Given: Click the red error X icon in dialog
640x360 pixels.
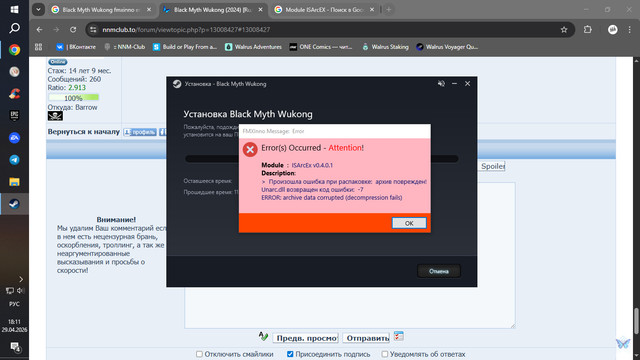Looking at the screenshot, I should point(250,149).
